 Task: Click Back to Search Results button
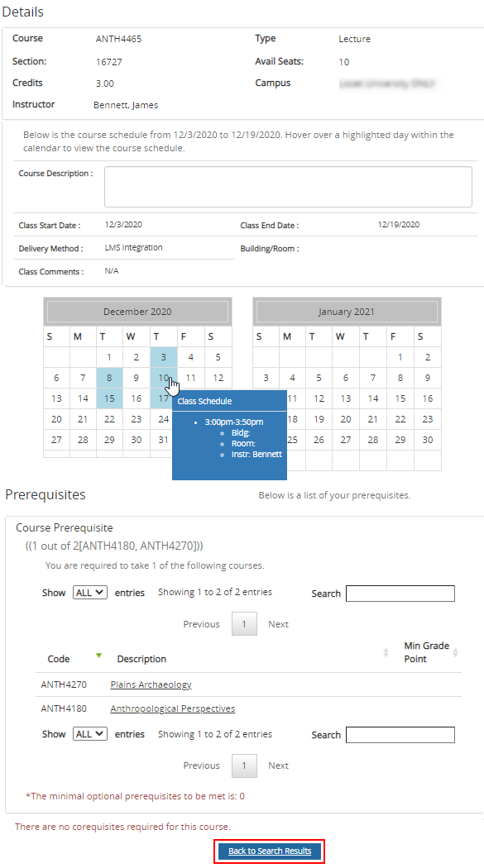[x=270, y=851]
